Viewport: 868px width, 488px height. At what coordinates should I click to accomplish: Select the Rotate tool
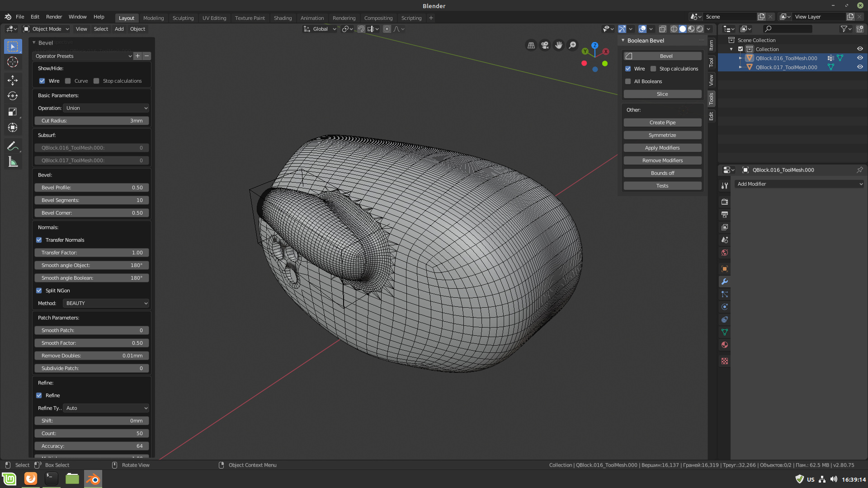pyautogui.click(x=13, y=96)
